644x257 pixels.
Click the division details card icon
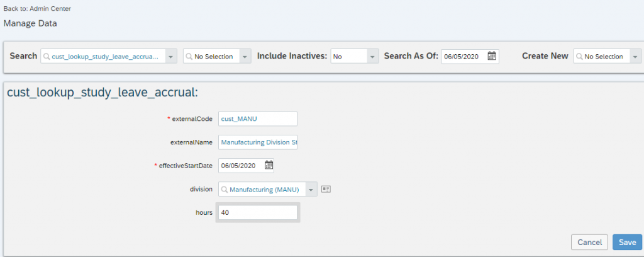tap(326, 189)
